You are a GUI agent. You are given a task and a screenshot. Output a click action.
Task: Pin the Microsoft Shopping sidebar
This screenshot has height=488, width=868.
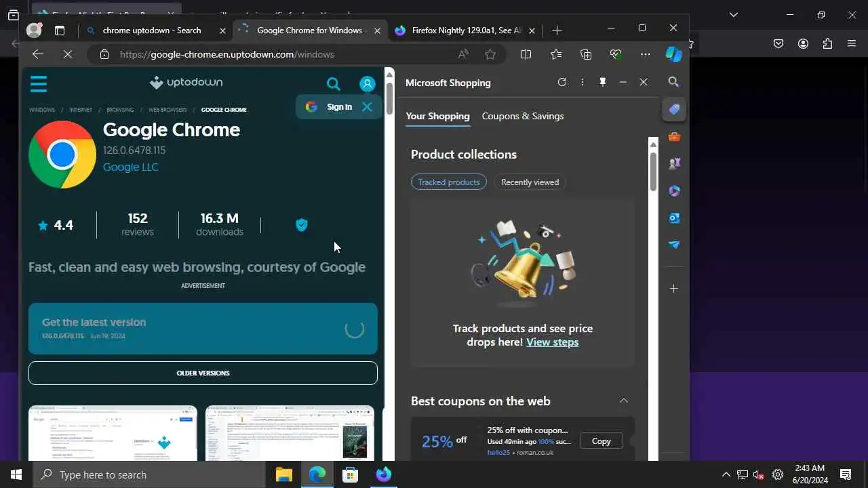click(602, 82)
